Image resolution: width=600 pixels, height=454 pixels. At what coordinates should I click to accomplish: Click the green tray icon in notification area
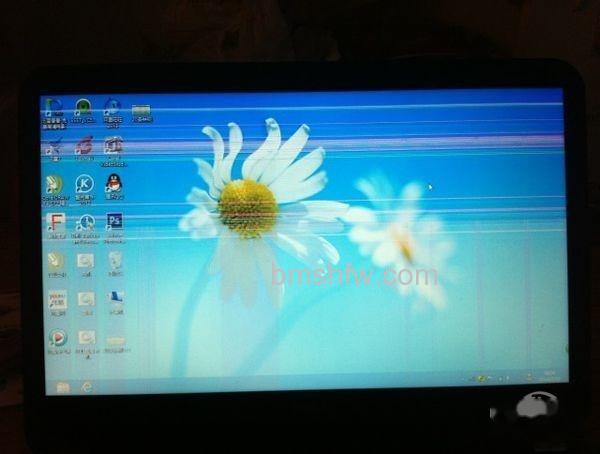[x=481, y=379]
